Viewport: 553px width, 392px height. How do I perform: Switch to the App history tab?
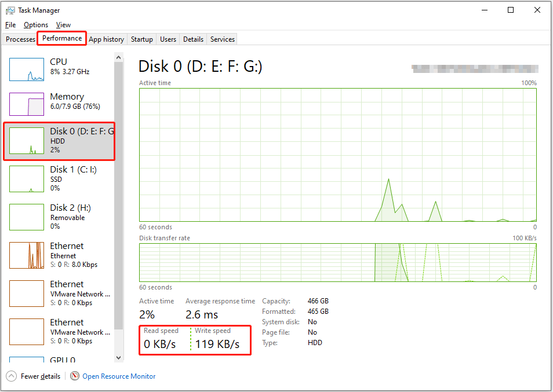pos(106,39)
